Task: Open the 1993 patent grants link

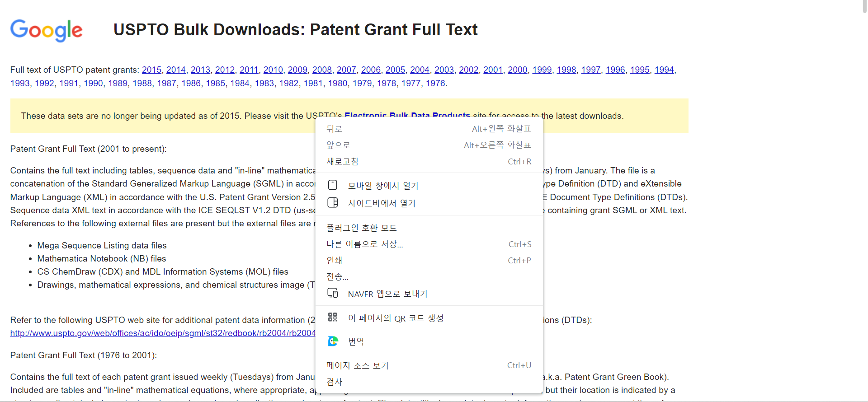Action: [20, 83]
